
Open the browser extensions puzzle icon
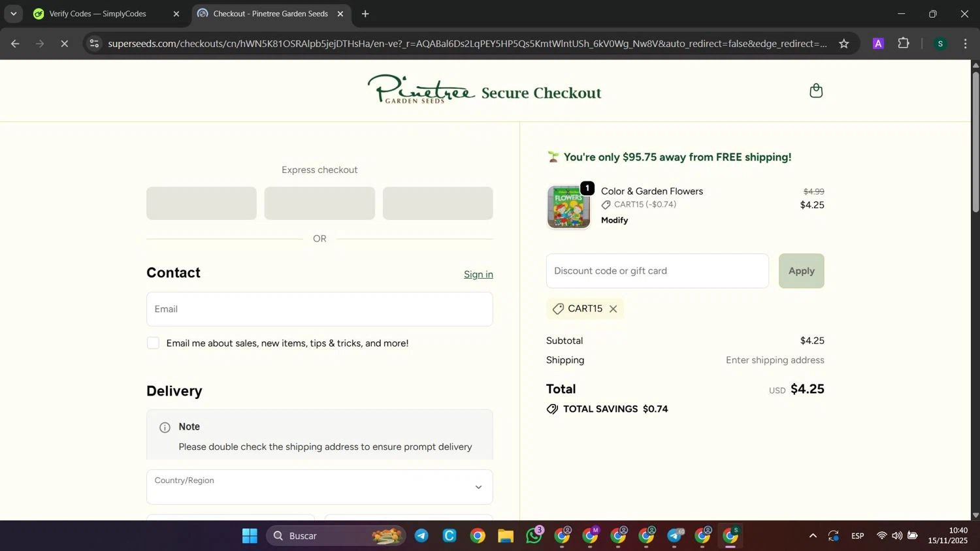(x=904, y=44)
